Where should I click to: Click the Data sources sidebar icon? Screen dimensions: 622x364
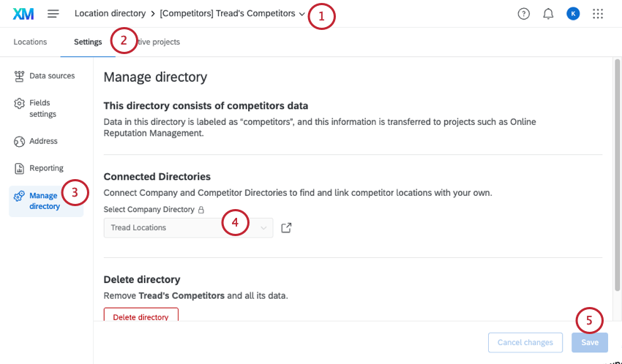(x=20, y=76)
